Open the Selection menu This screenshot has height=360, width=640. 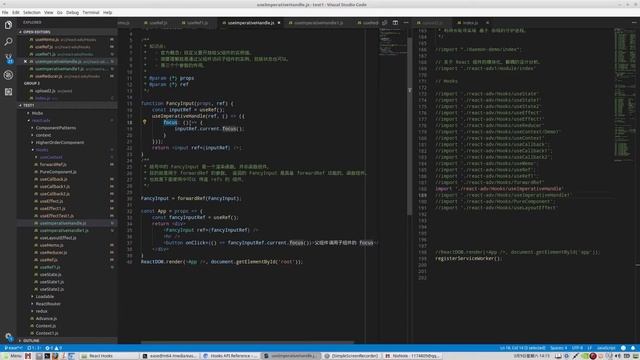(x=31, y=13)
